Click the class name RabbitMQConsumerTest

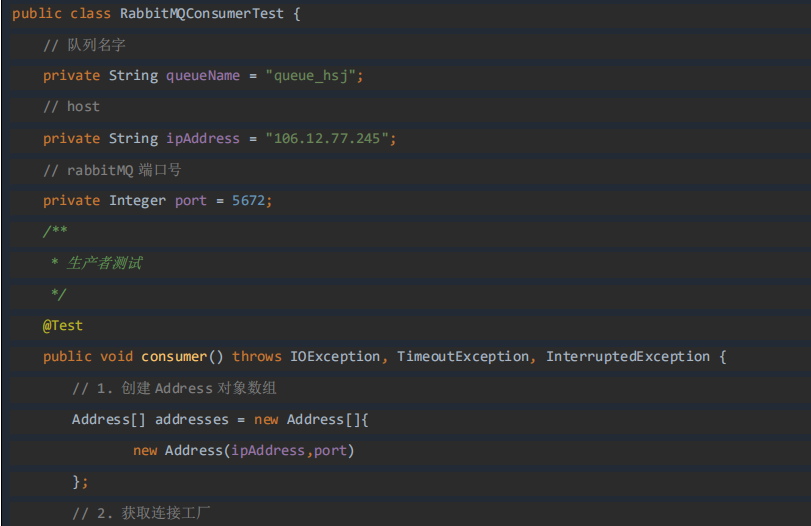[x=202, y=13]
